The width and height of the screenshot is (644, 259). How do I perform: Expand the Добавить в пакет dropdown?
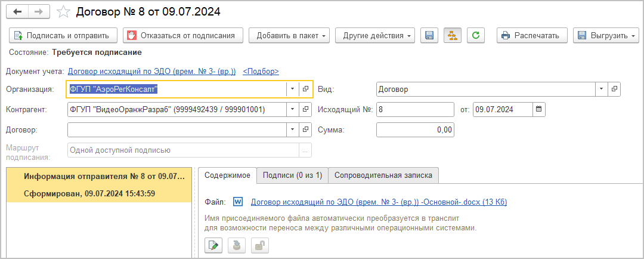289,36
